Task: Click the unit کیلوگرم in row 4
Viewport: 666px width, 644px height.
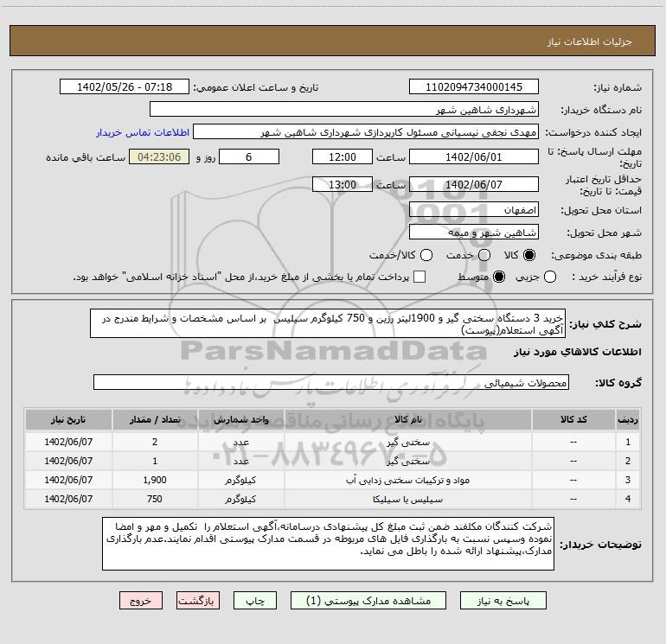Action: point(240,500)
